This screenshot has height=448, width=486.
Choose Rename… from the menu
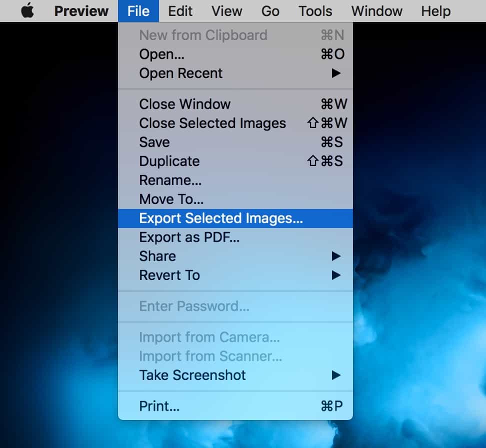click(x=170, y=180)
